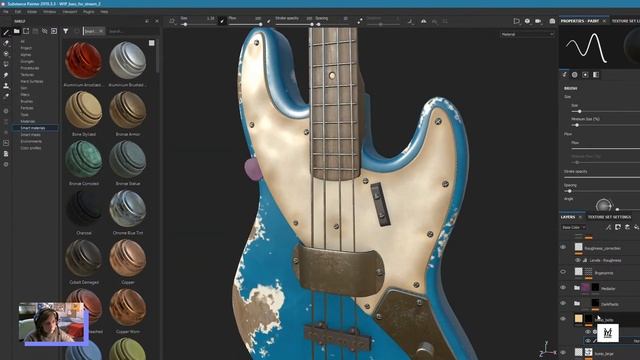The width and height of the screenshot is (640, 360).
Task: Select the Bronze Corroded smart material
Action: (x=84, y=159)
